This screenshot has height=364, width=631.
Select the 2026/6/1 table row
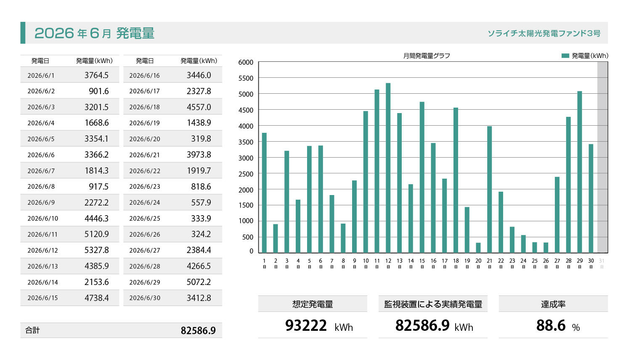(x=69, y=75)
